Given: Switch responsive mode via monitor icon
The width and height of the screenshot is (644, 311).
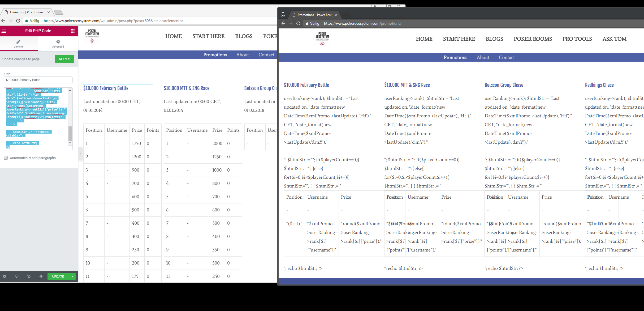Looking at the screenshot, I should click(17, 276).
